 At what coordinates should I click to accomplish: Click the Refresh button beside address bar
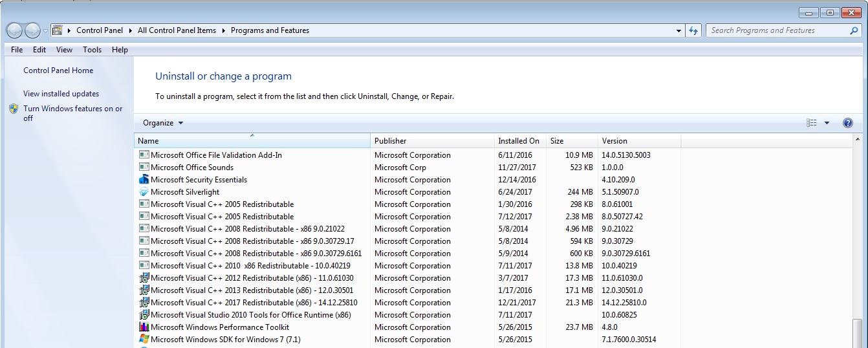[x=693, y=30]
